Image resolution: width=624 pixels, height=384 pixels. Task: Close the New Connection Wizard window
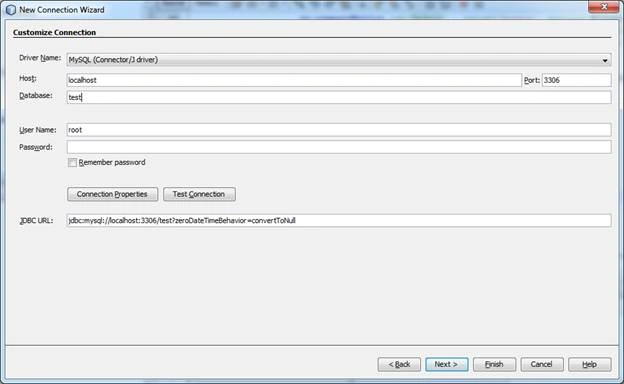tap(604, 7)
